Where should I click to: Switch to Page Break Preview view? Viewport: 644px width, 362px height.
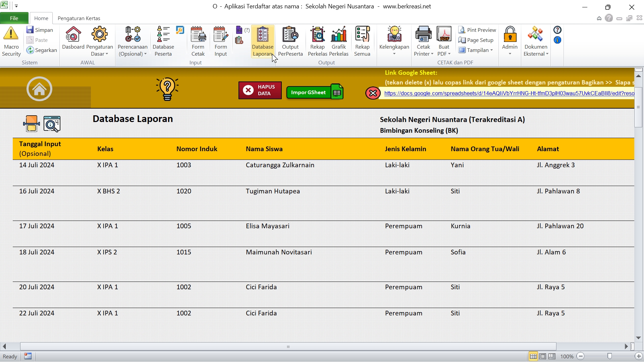point(552,356)
